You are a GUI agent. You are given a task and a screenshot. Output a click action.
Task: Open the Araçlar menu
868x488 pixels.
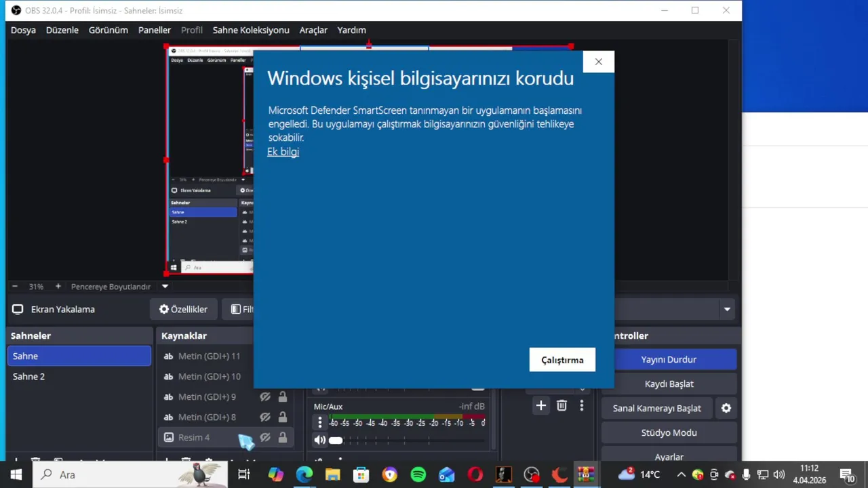(x=313, y=30)
